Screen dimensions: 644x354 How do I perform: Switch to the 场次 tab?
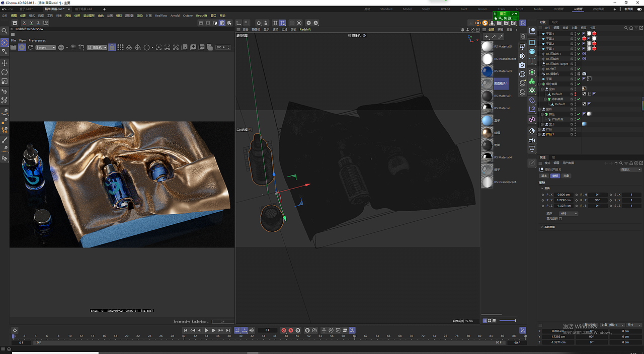tap(555, 22)
